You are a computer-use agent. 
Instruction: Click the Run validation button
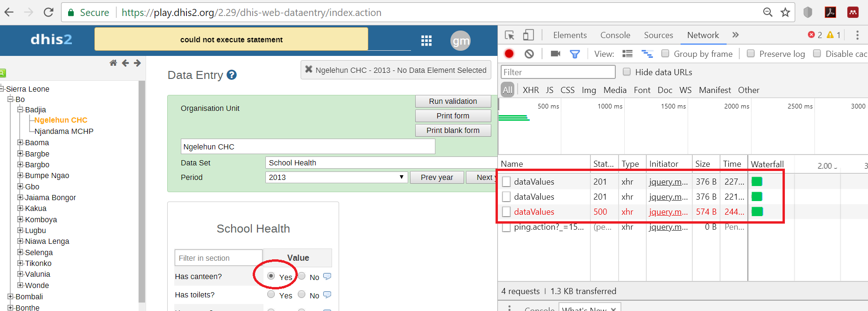[453, 101]
